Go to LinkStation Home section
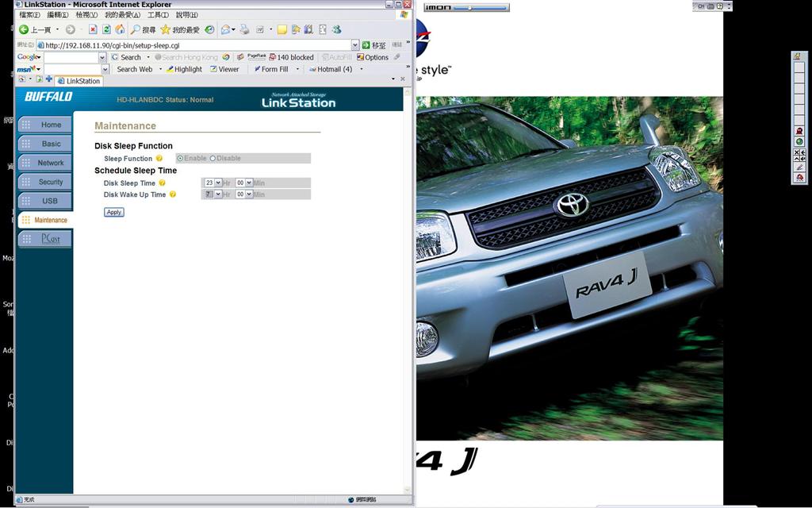 tap(44, 125)
